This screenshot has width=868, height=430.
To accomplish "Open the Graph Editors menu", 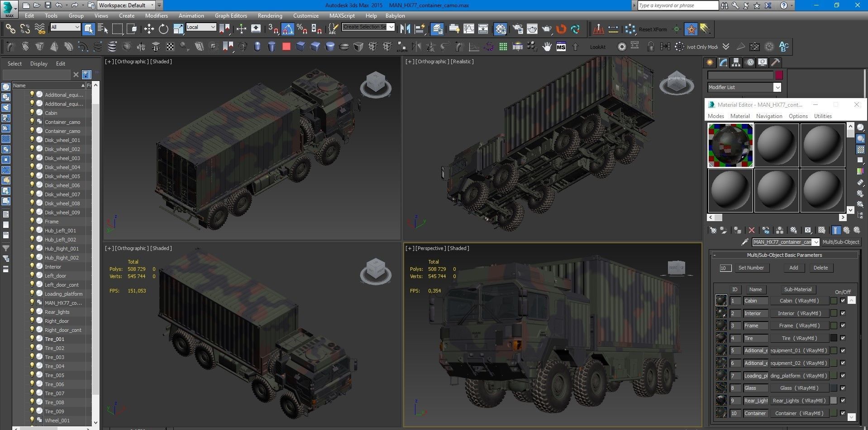I will (231, 16).
